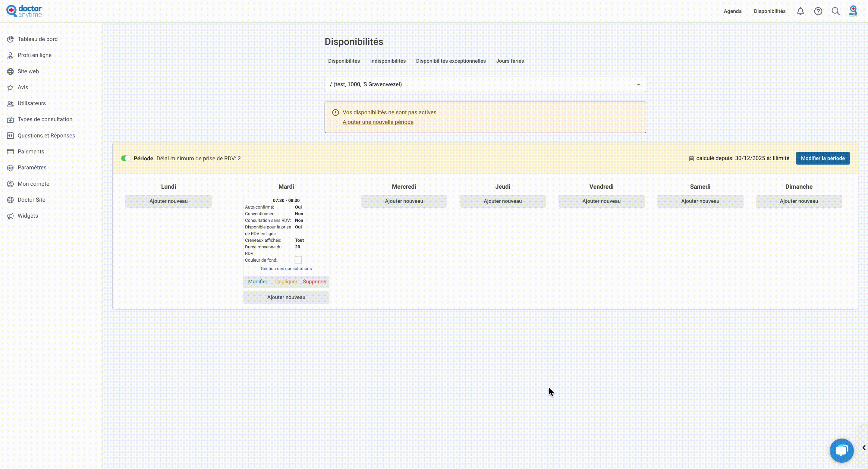Viewport: 868px width, 469px height.
Task: Add another slot below Mardi's entry
Action: tap(286, 297)
